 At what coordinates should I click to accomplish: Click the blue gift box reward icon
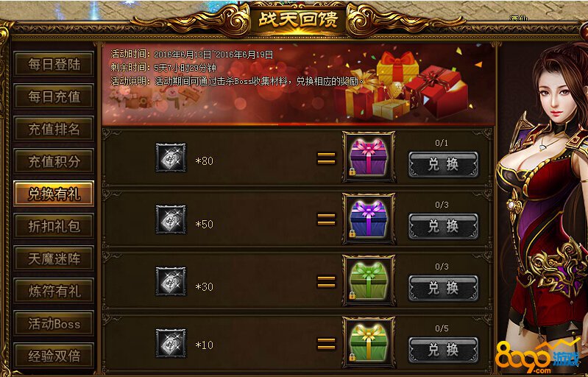(369, 219)
